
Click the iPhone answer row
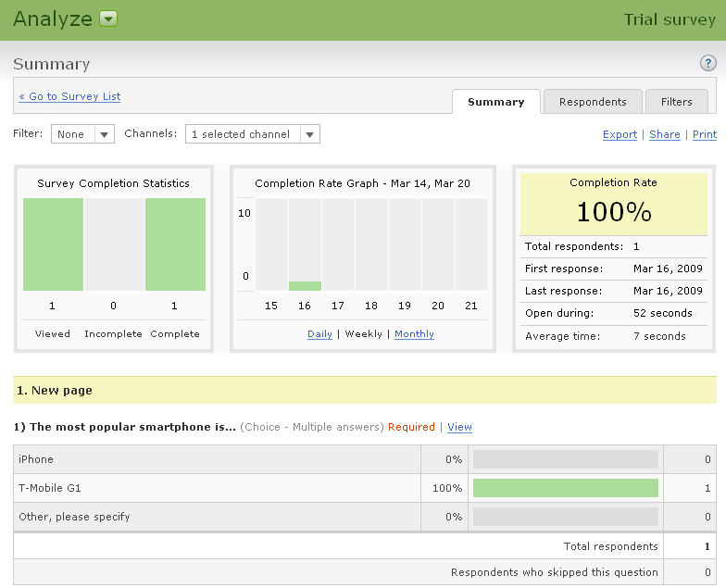213,459
